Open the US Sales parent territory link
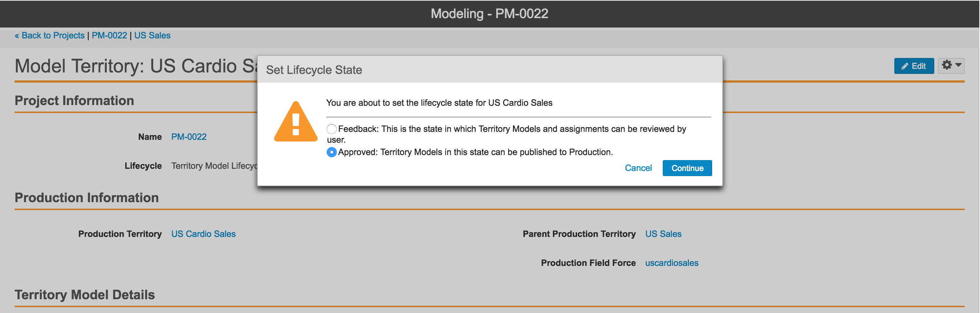980x313 pixels. [663, 234]
